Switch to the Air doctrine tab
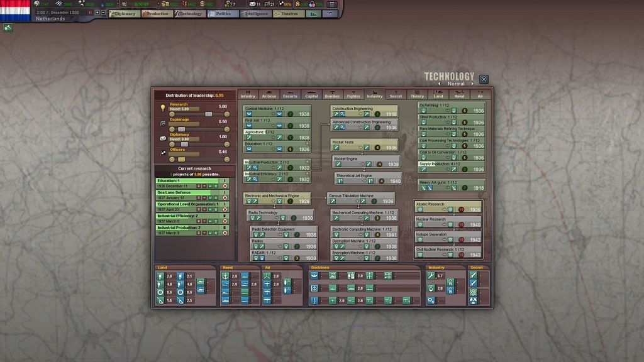This screenshot has height=362, width=644. pyautogui.click(x=480, y=95)
